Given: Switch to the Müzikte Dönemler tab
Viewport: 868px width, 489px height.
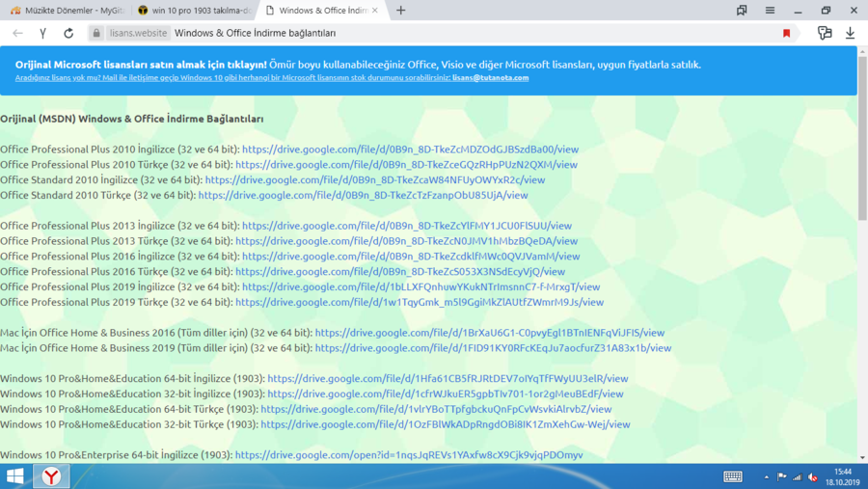Looking at the screenshot, I should point(68,10).
